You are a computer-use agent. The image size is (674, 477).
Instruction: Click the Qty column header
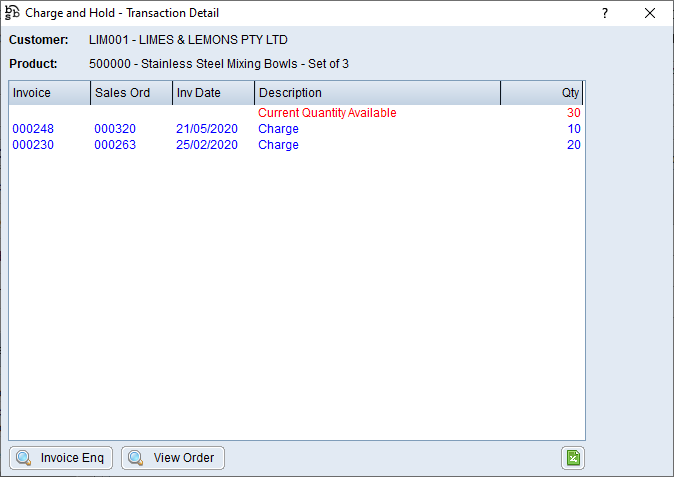(x=541, y=93)
